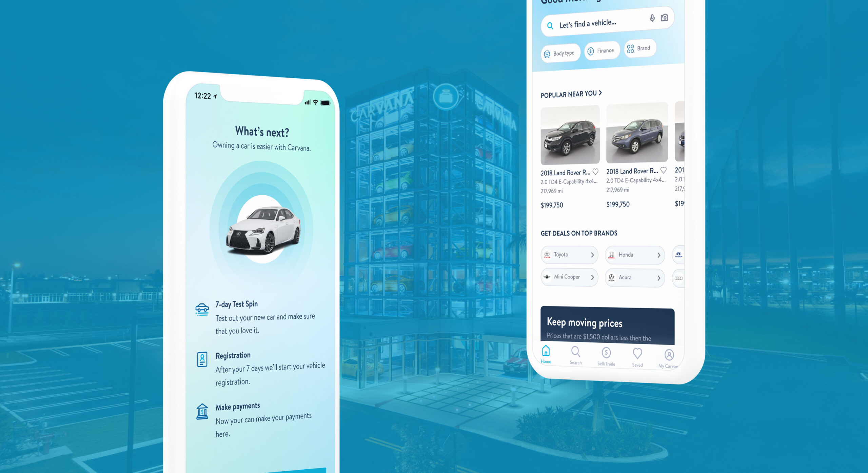This screenshot has height=473, width=868.
Task: Expand the Acura brand filter
Action: (x=634, y=277)
